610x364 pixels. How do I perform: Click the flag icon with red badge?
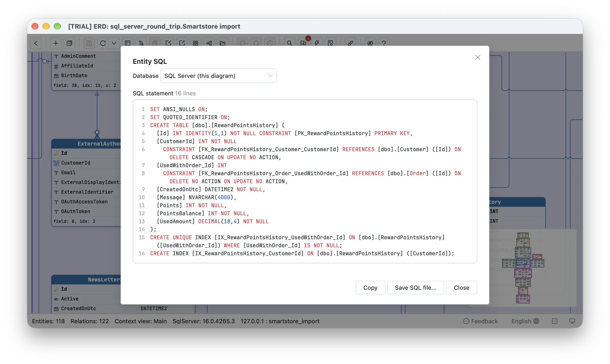303,43
